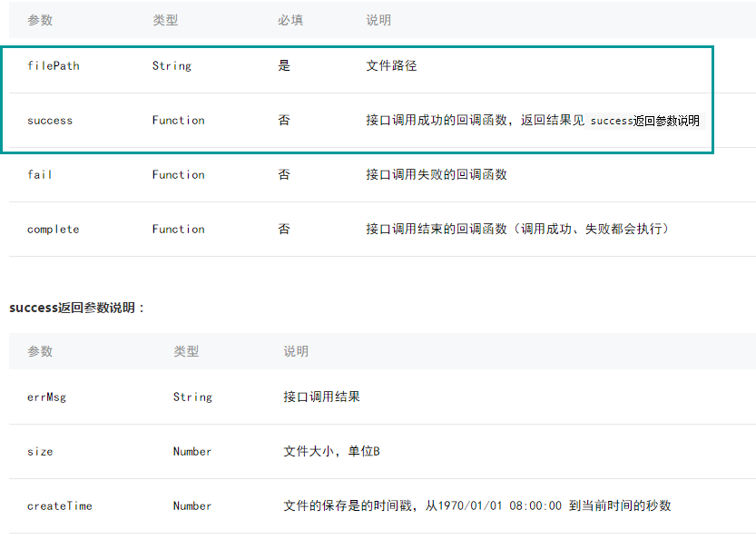Select the 'success' parameter name cell
This screenshot has height=539, width=756.
(x=50, y=121)
